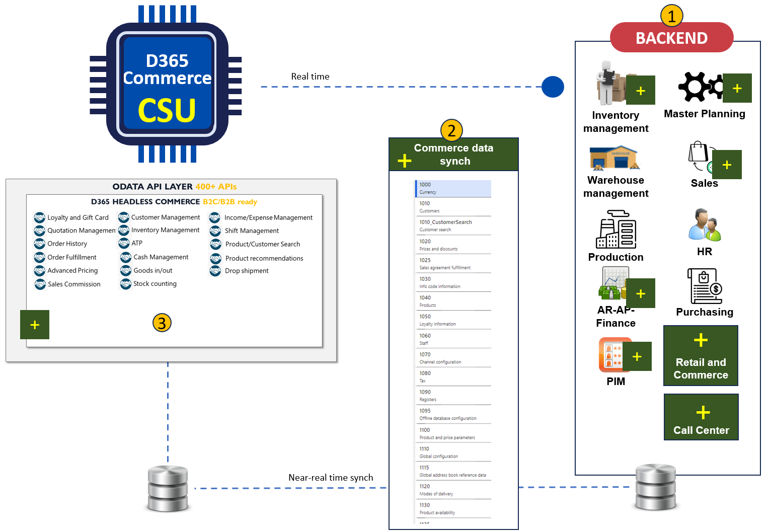
Task: Select the 1120 Modes of delivery row
Action: (453, 490)
